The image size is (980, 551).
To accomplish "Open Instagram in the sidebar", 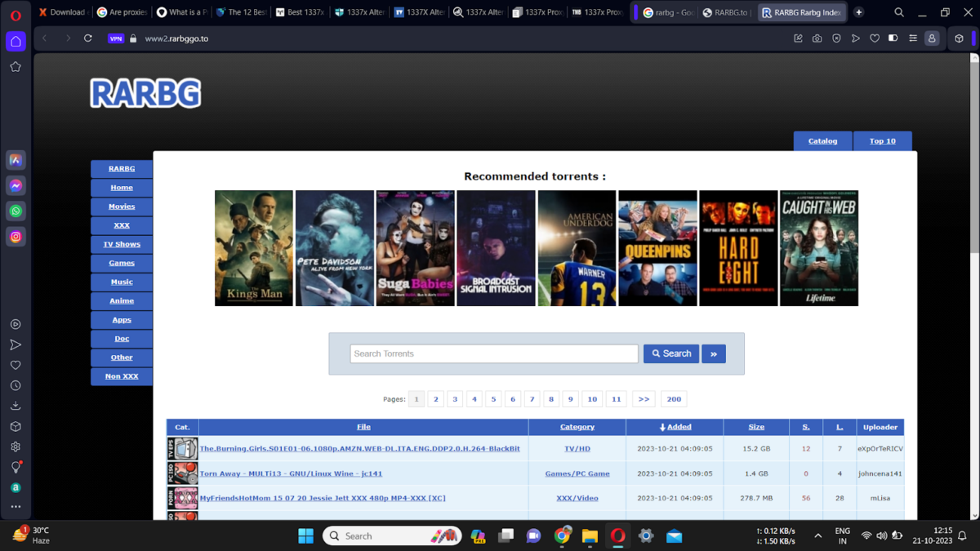I will (x=16, y=235).
